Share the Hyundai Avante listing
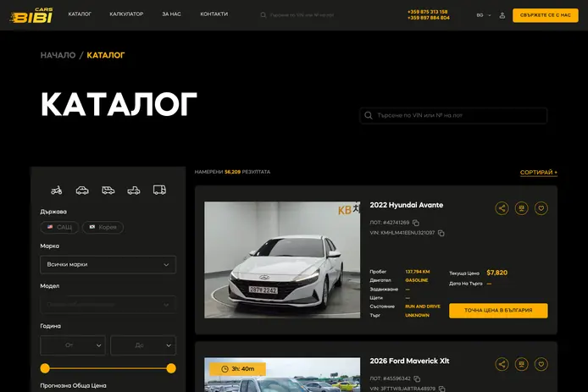 pos(502,208)
